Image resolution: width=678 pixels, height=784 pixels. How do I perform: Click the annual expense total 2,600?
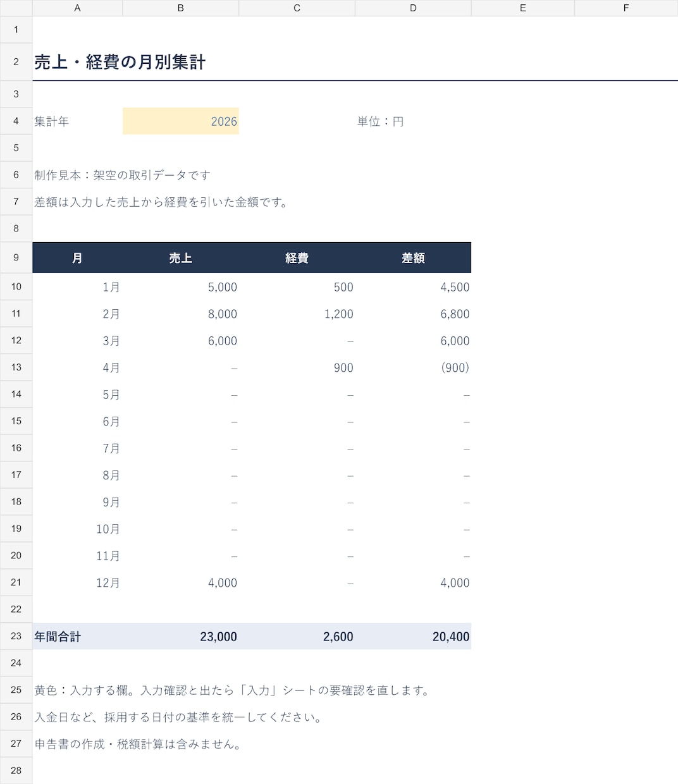[x=297, y=636]
